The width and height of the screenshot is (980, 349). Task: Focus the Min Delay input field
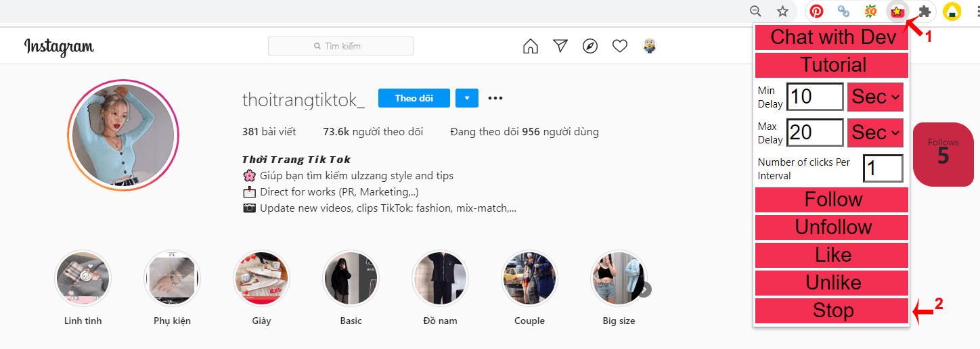(x=815, y=97)
